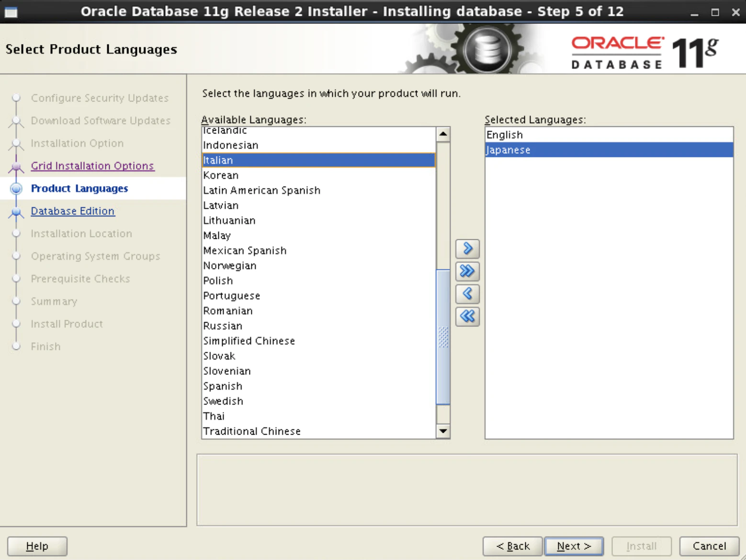This screenshot has height=560, width=746.
Task: Select Slovenian in Available Languages
Action: tap(319, 371)
